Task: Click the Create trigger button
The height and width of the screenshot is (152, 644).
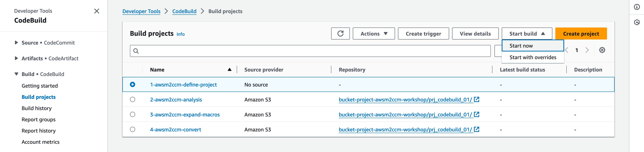Action: pos(423,34)
